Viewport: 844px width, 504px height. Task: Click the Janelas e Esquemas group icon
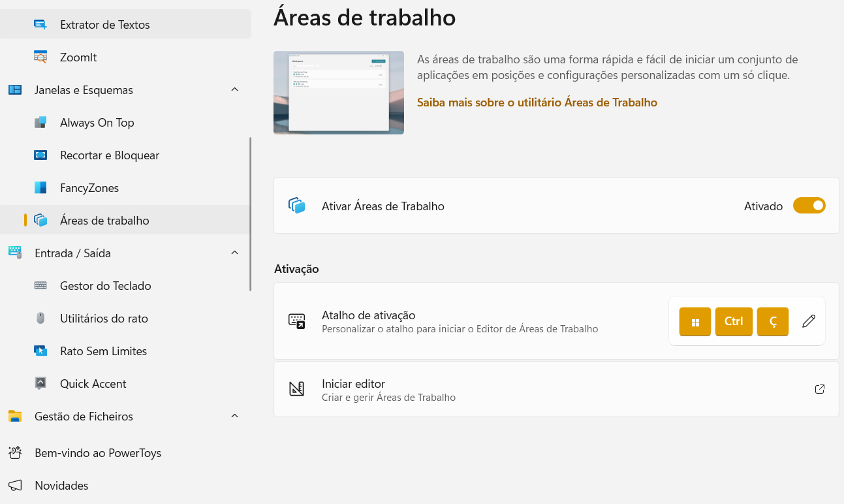pos(15,90)
